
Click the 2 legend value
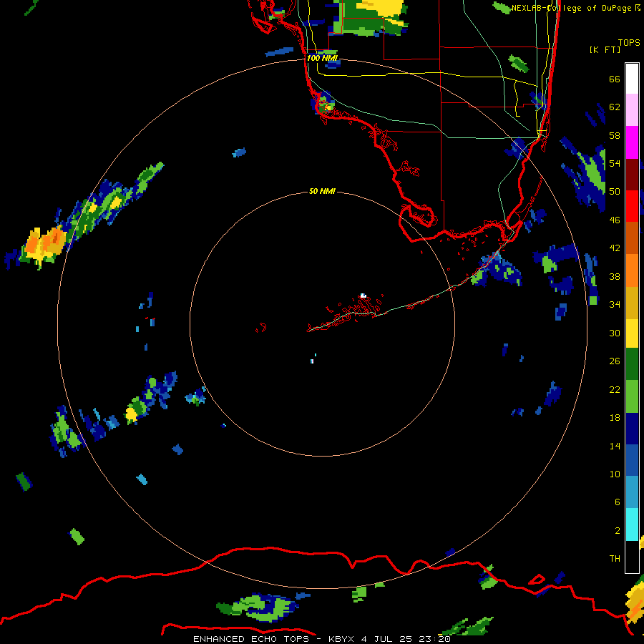tap(618, 530)
